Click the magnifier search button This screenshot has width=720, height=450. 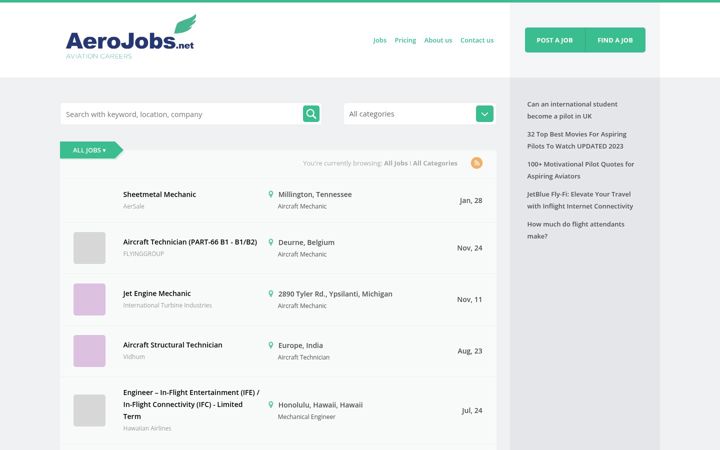tap(311, 114)
